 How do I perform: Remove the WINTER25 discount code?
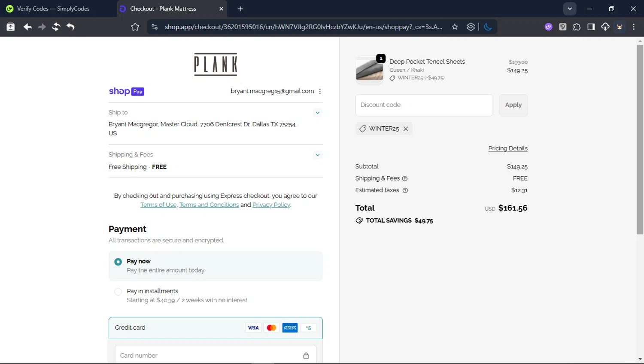pyautogui.click(x=405, y=129)
